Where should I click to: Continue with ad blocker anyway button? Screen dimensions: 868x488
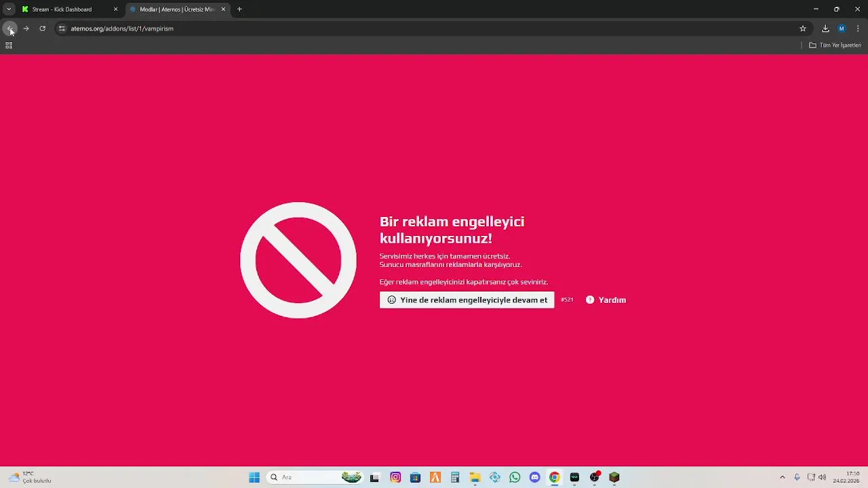click(x=467, y=300)
